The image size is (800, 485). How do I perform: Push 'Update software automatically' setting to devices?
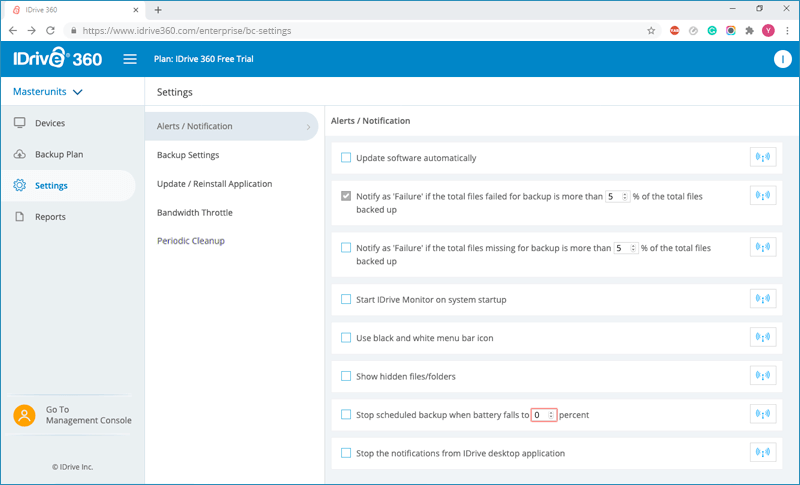point(763,157)
